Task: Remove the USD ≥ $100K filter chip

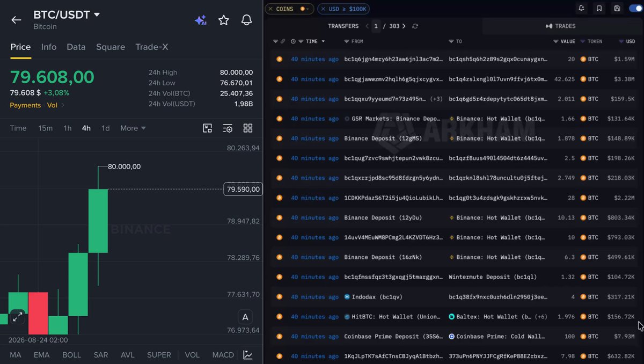Action: pos(323,9)
